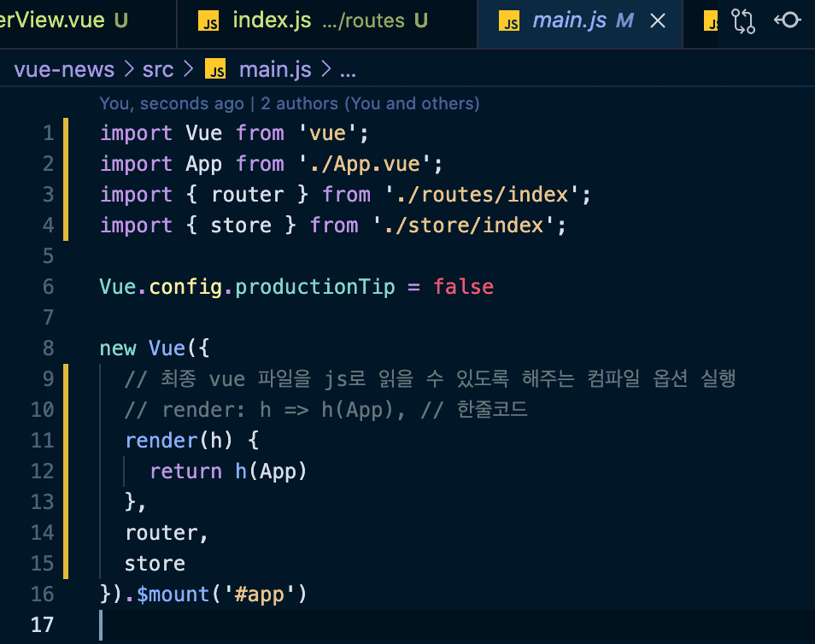Open changes with the git compare icon
815x644 pixels.
tap(744, 21)
